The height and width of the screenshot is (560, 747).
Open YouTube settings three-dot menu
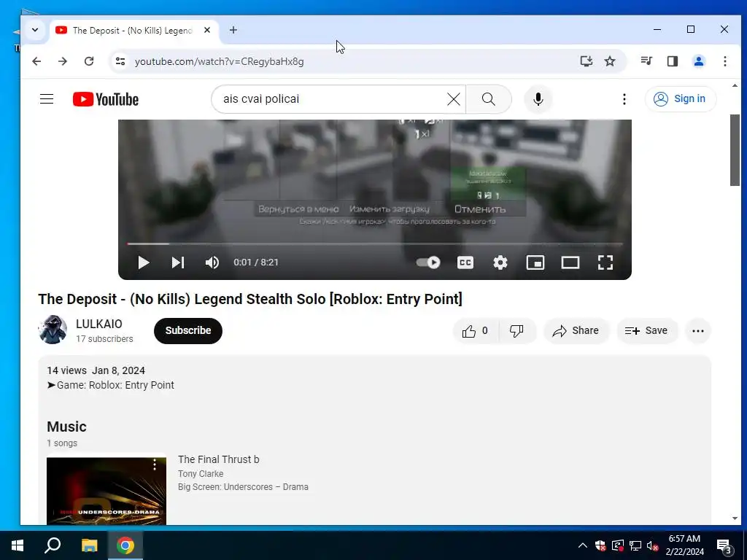click(624, 99)
